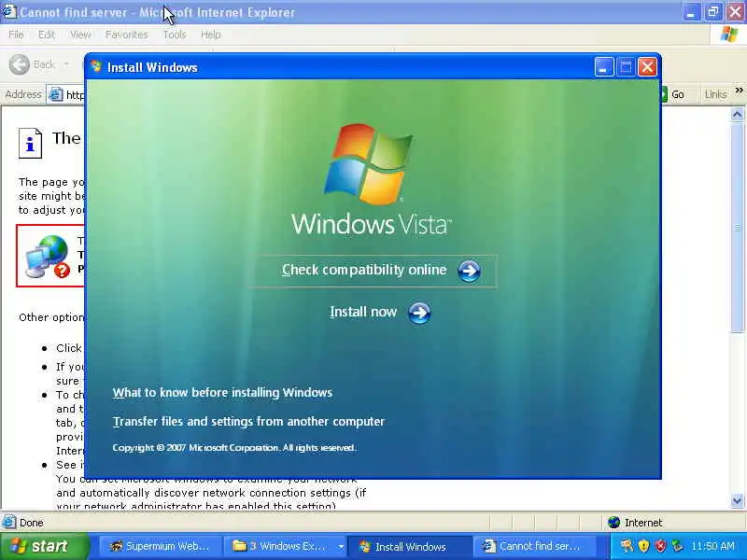Click the Install now text
The image size is (747, 560).
click(x=363, y=312)
